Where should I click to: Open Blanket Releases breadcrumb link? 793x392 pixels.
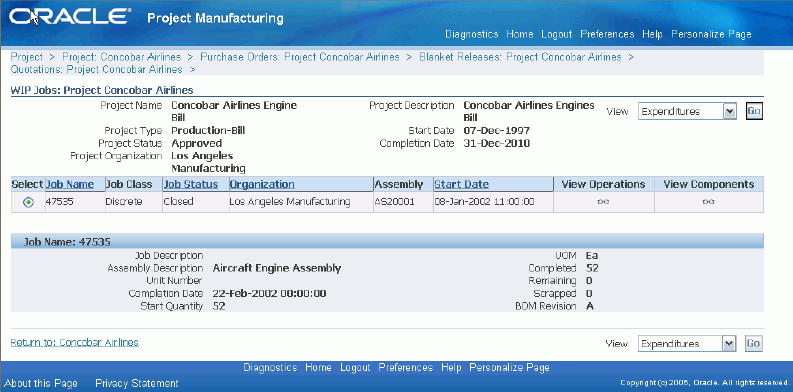coord(520,57)
